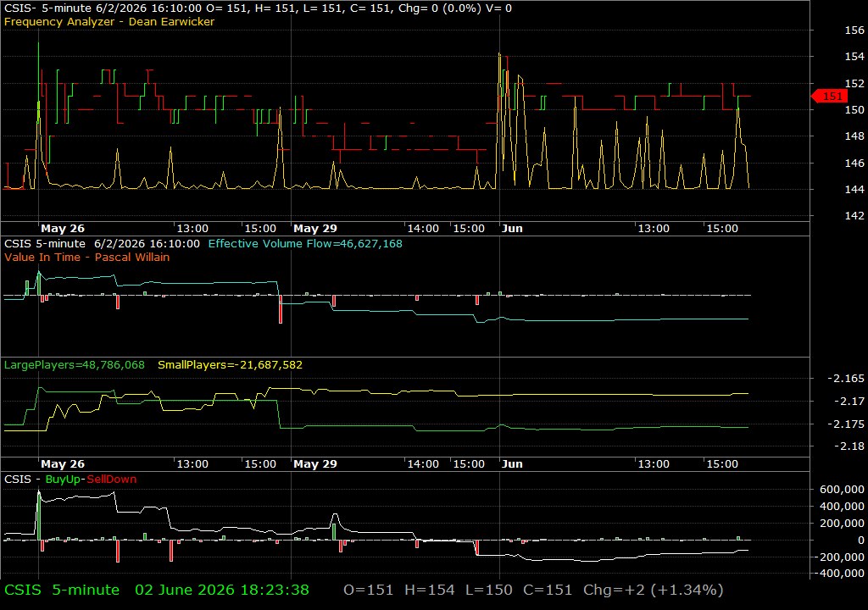The image size is (868, 610).
Task: Click the 146 level on the price axis
Action: (854, 163)
